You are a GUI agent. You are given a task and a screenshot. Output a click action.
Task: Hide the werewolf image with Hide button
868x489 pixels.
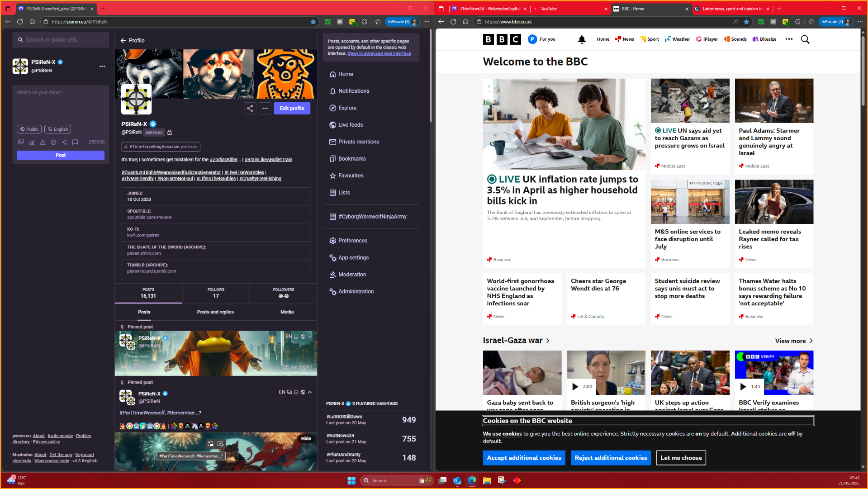(x=306, y=439)
